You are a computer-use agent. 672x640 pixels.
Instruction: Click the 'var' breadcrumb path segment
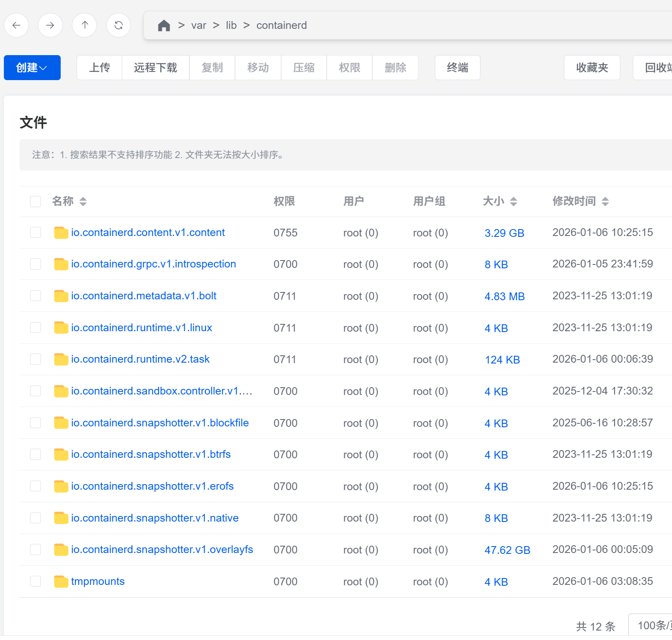coord(198,25)
